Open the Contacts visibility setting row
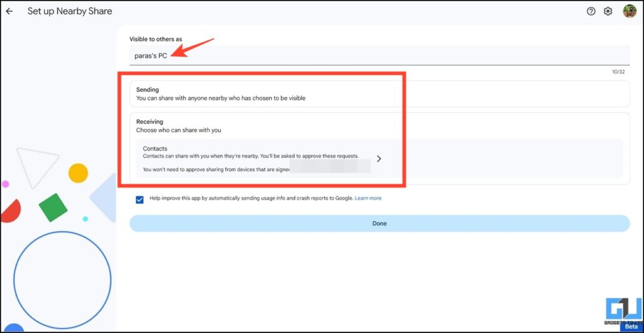Screen dimensions: 644x333 point(252,159)
